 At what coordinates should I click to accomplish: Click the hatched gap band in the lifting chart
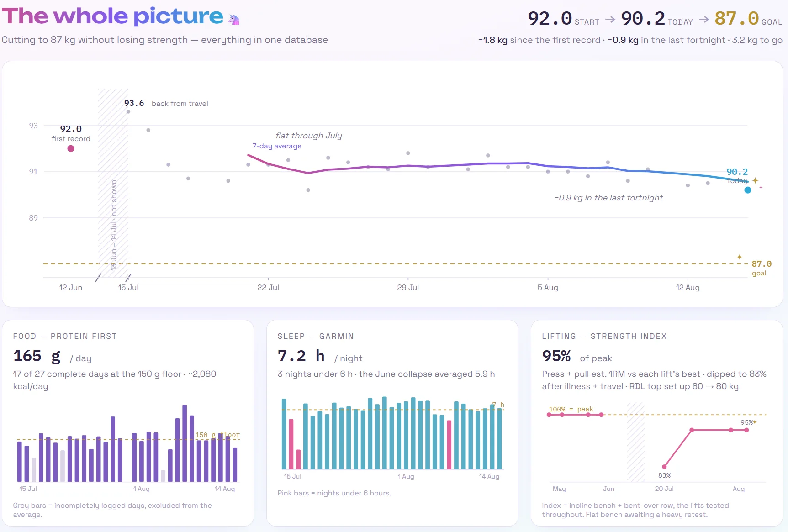point(636,442)
